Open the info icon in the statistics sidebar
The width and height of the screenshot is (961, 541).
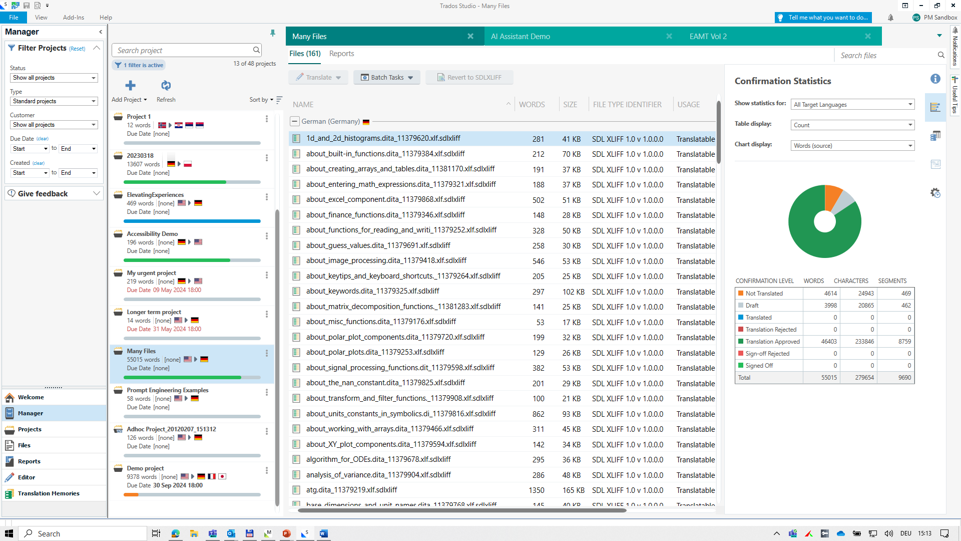(935, 79)
